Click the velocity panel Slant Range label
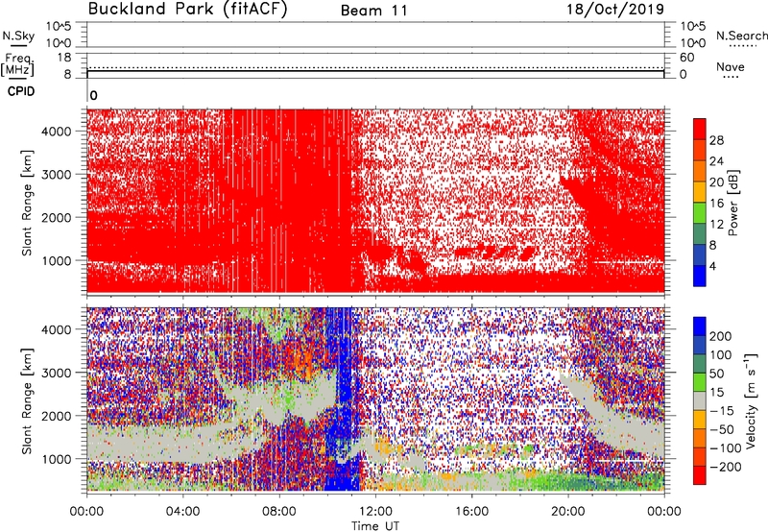This screenshot has width=768, height=532. coord(27,400)
